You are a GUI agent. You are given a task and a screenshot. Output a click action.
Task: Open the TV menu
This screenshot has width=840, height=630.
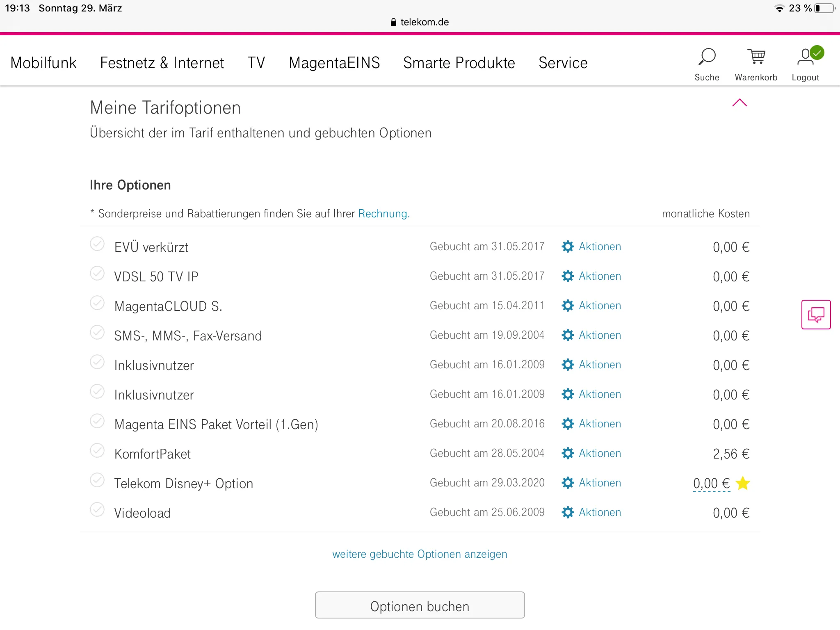click(256, 63)
